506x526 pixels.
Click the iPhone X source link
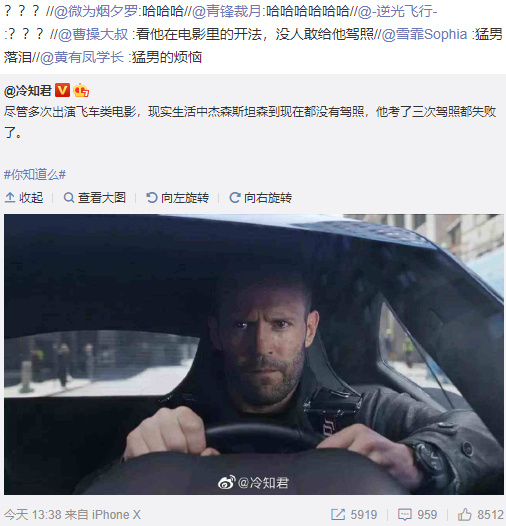[x=116, y=515]
